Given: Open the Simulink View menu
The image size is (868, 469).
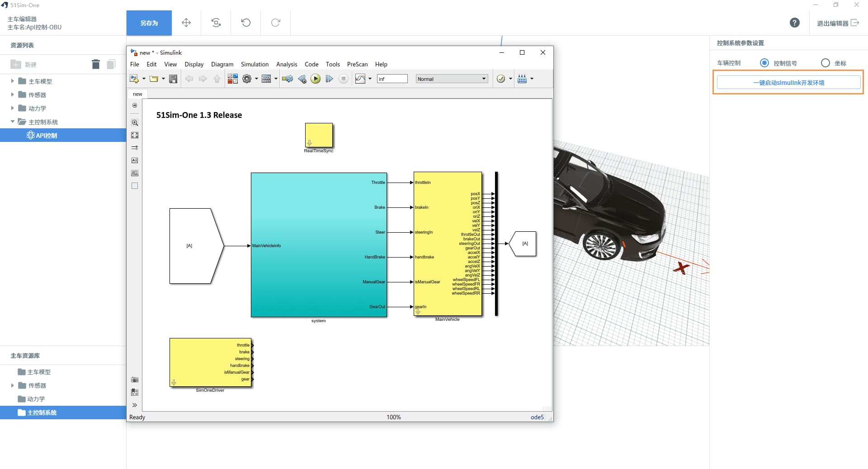Looking at the screenshot, I should click(x=170, y=64).
